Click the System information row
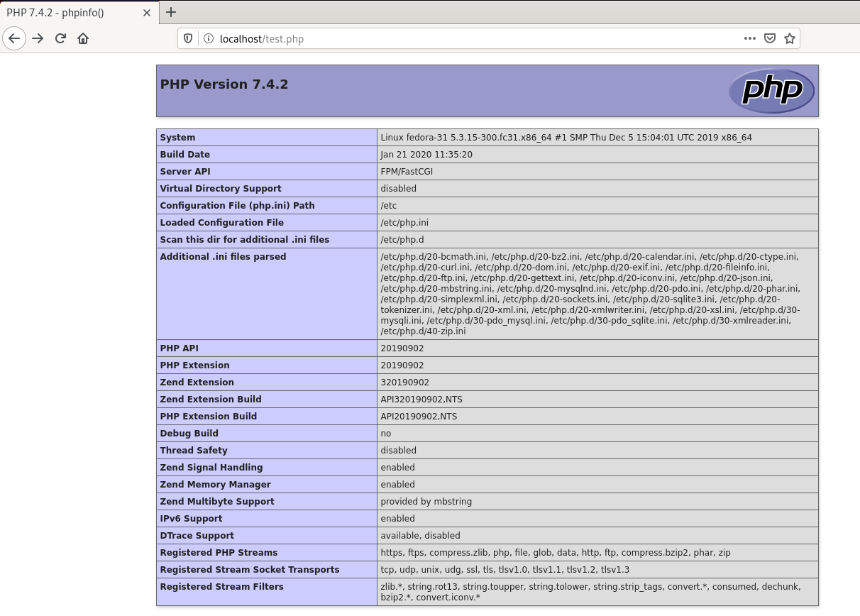 (x=177, y=137)
